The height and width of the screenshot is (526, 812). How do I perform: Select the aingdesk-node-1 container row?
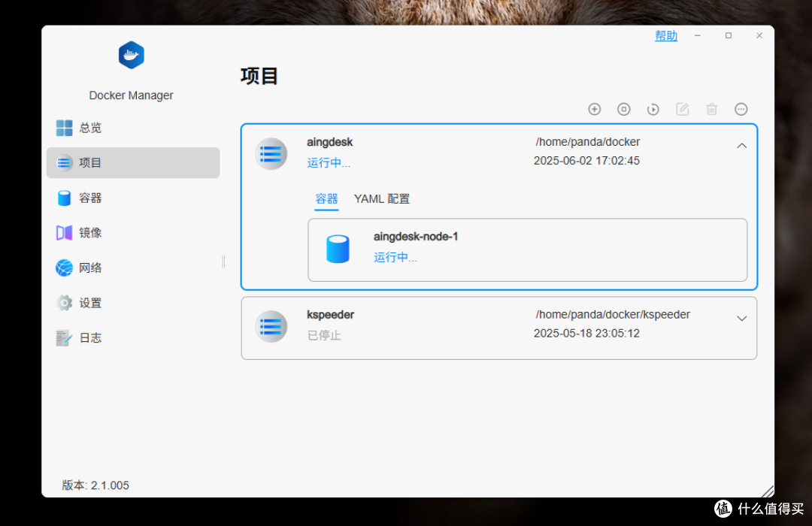(x=527, y=250)
